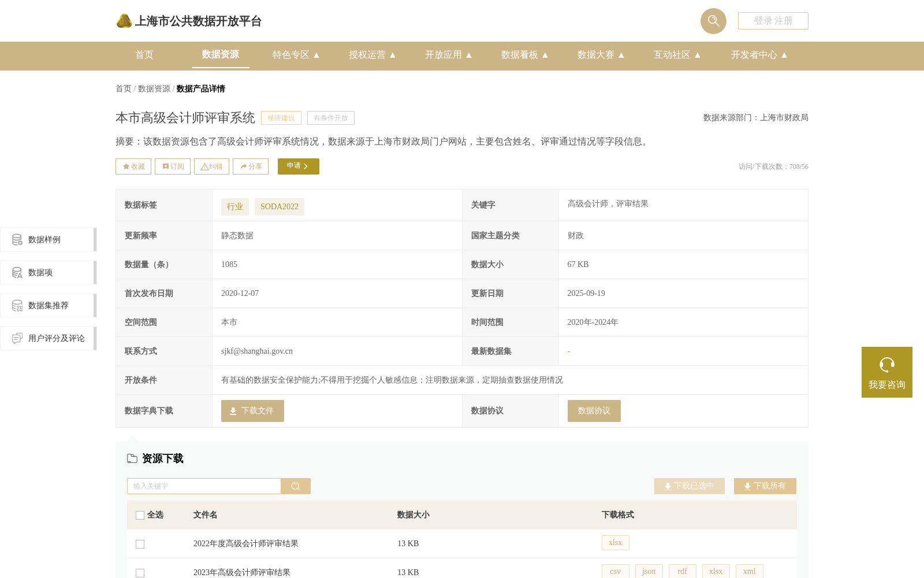924x578 pixels.
Task: Expand the 开发者中心 menu
Action: tap(759, 55)
